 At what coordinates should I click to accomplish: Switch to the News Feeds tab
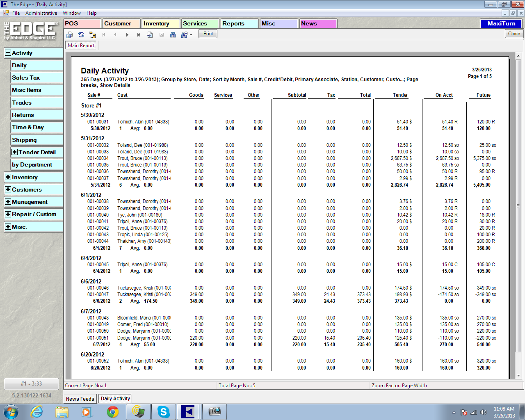tap(80, 399)
